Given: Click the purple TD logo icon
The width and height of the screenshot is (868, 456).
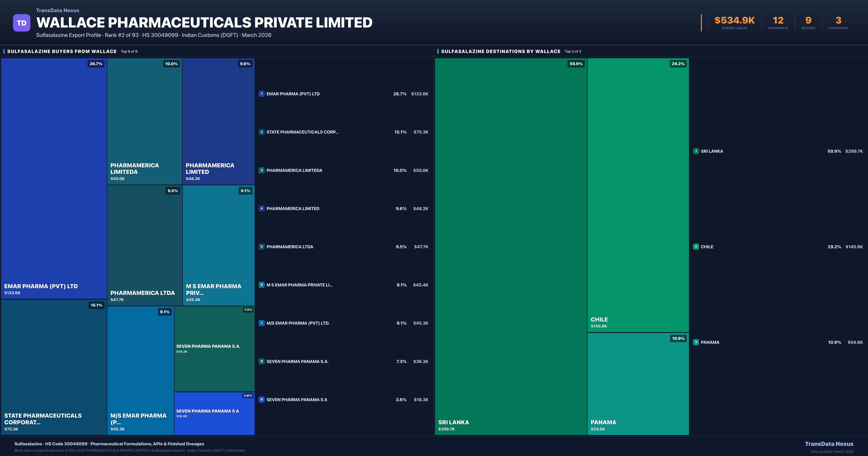Looking at the screenshot, I should pos(22,23).
